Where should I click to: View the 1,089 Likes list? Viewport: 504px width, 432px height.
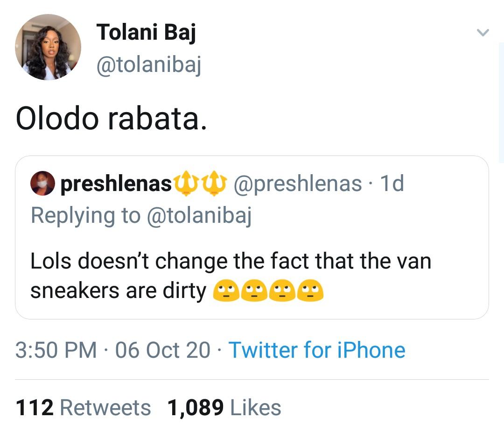click(224, 408)
